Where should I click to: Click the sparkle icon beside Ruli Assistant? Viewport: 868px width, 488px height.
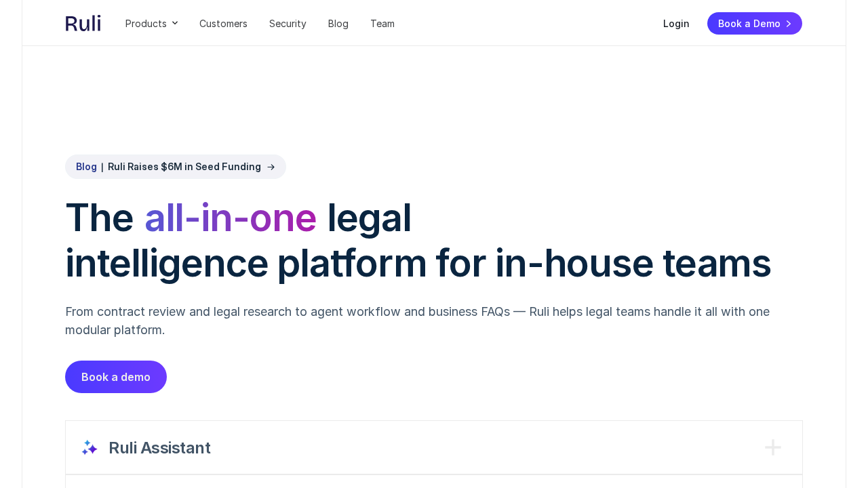(x=88, y=446)
